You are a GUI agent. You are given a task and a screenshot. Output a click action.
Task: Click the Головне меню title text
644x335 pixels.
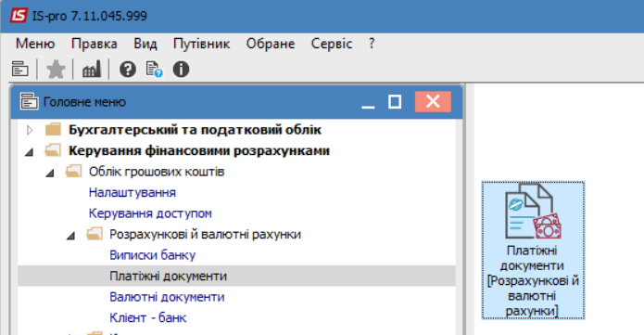(x=84, y=102)
